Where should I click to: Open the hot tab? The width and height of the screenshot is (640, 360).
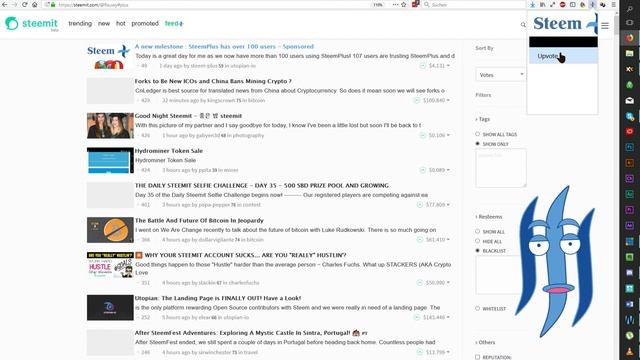coord(120,24)
